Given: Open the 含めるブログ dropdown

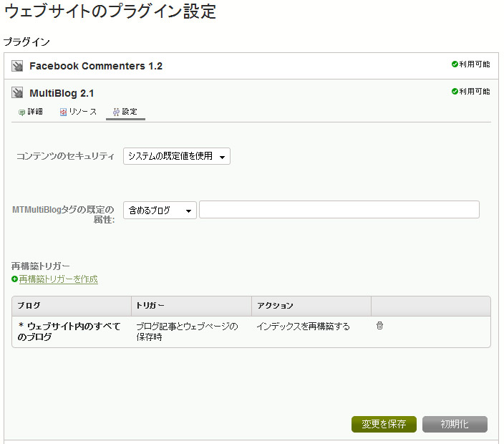Looking at the screenshot, I should [160, 211].
